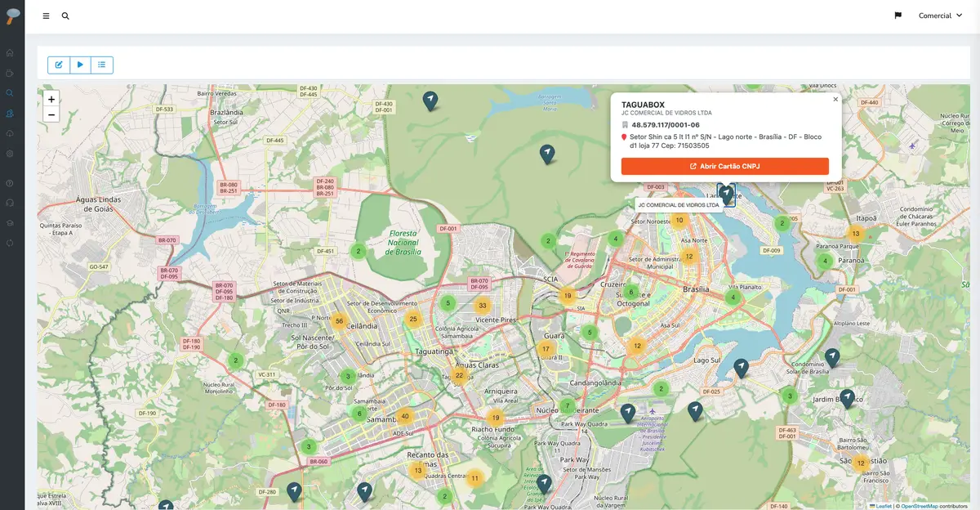Click cluster 19 near SCIA
The height and width of the screenshot is (510, 980).
567,296
